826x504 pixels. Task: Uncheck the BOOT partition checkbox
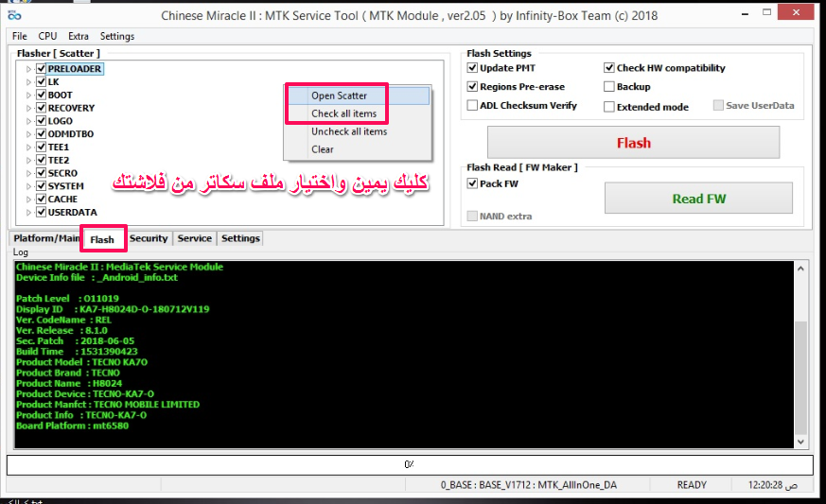click(x=41, y=95)
